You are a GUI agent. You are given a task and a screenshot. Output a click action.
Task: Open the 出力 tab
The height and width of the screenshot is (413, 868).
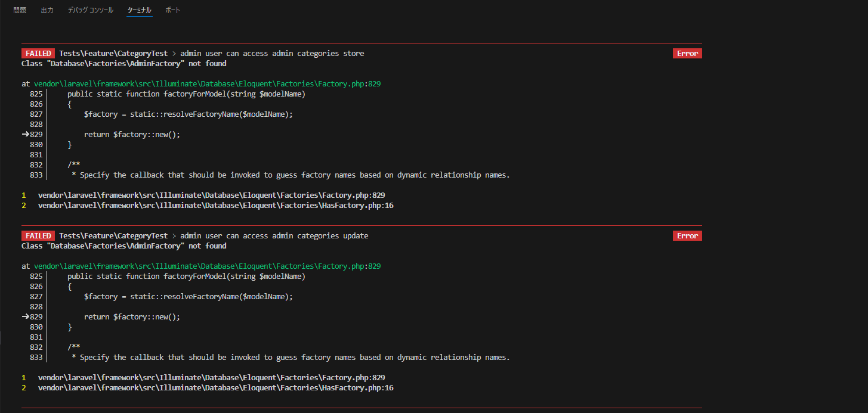pyautogui.click(x=47, y=10)
